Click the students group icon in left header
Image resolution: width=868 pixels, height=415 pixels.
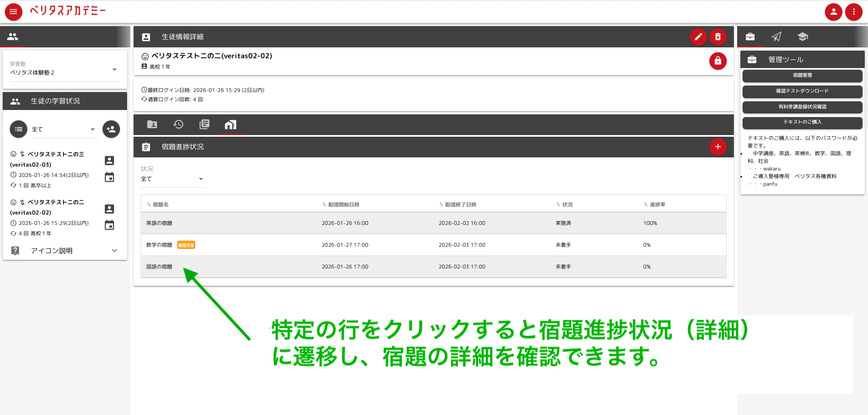tap(13, 37)
